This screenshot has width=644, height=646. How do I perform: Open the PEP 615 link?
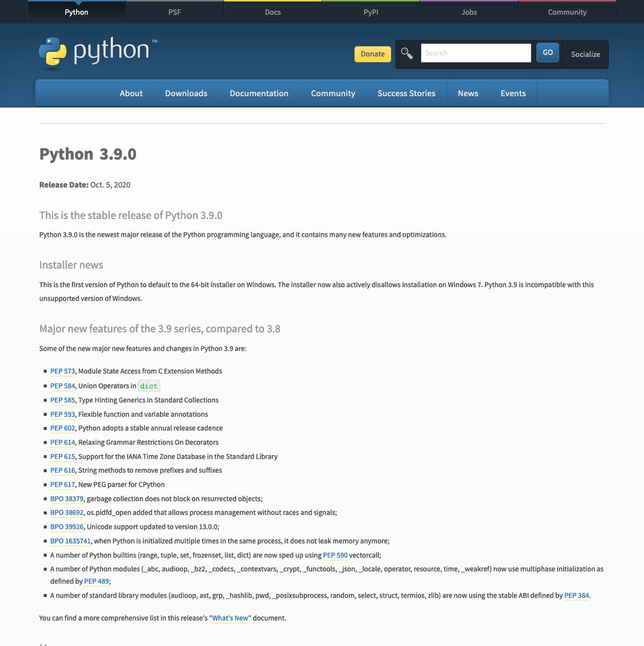point(63,457)
